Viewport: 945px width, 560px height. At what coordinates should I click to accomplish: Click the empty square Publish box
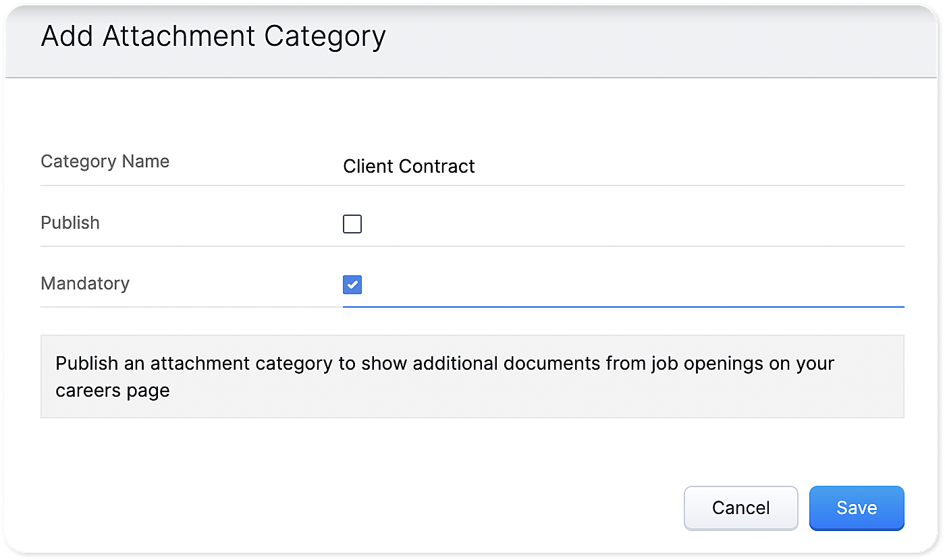[x=352, y=224]
